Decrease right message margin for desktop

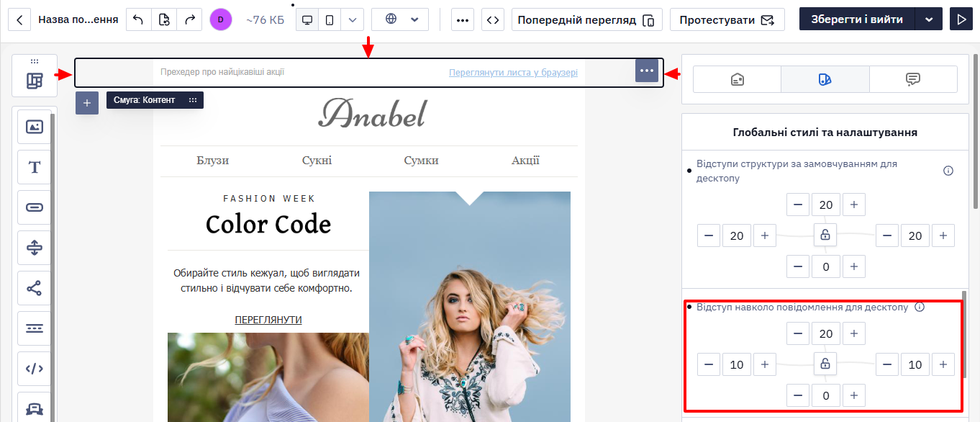(x=887, y=364)
